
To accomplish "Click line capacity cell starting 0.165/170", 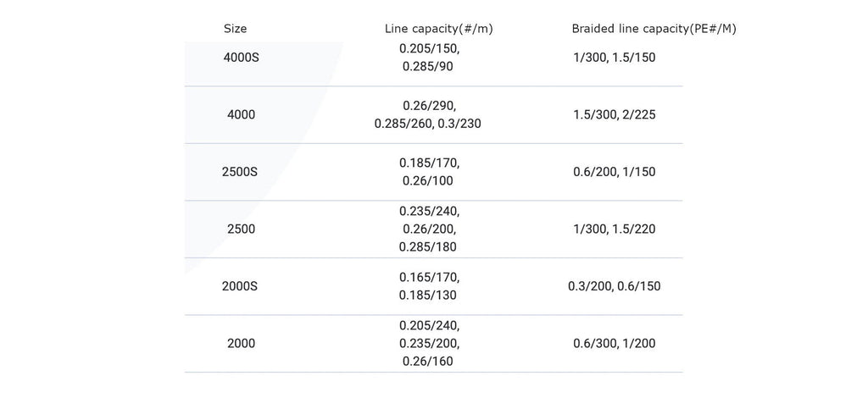I will coord(429,286).
